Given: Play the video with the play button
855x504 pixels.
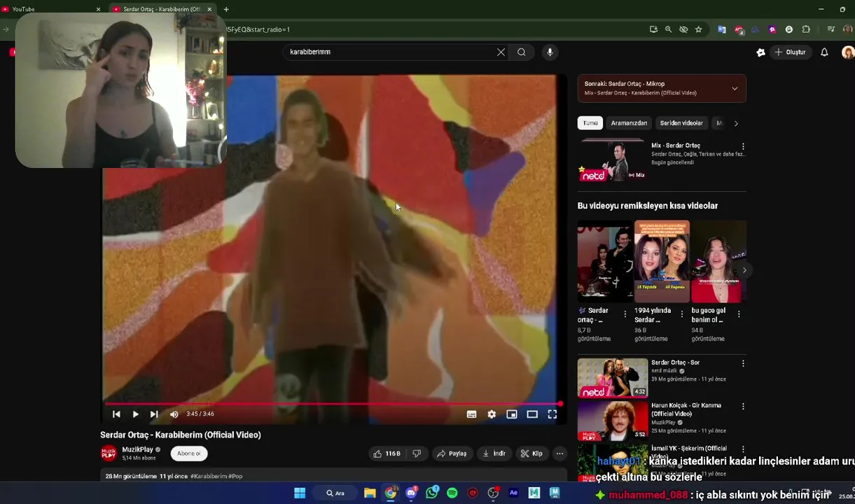Looking at the screenshot, I should click(135, 414).
